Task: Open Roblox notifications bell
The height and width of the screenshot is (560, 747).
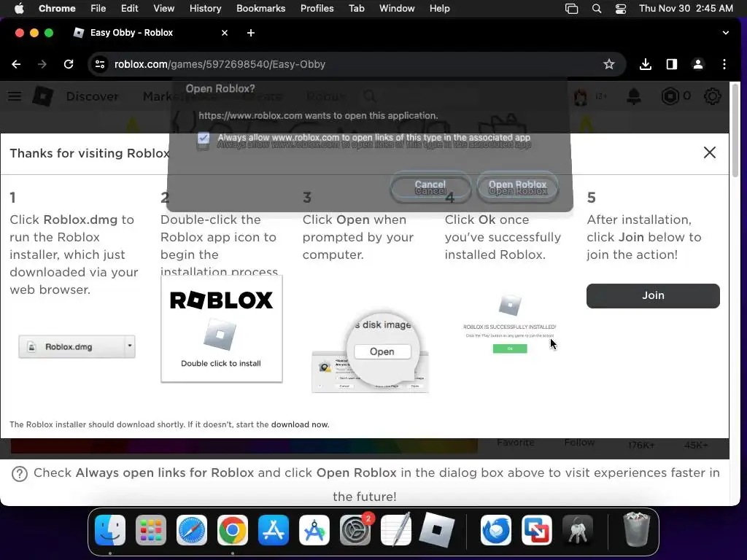Action: pyautogui.click(x=634, y=97)
